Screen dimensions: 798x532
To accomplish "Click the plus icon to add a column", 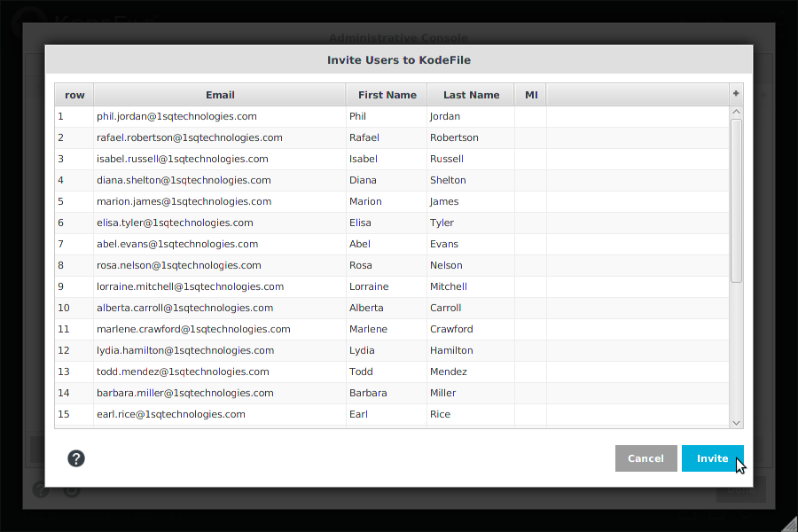I will tap(736, 94).
